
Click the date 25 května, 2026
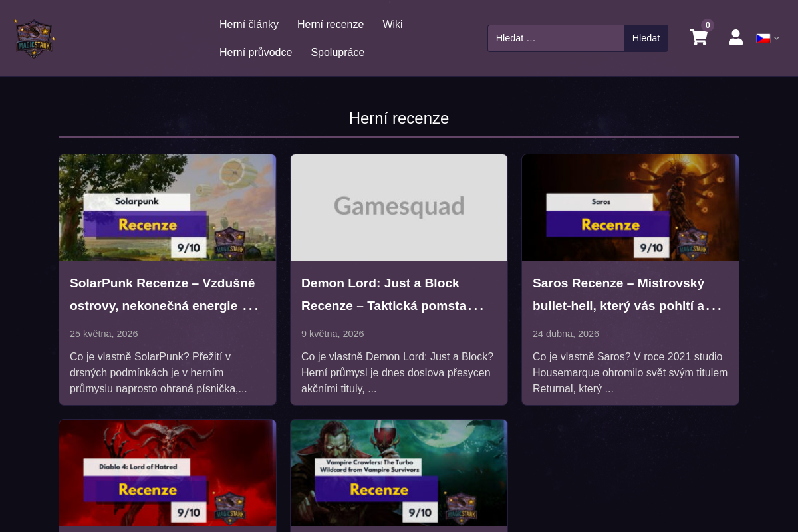click(x=104, y=334)
